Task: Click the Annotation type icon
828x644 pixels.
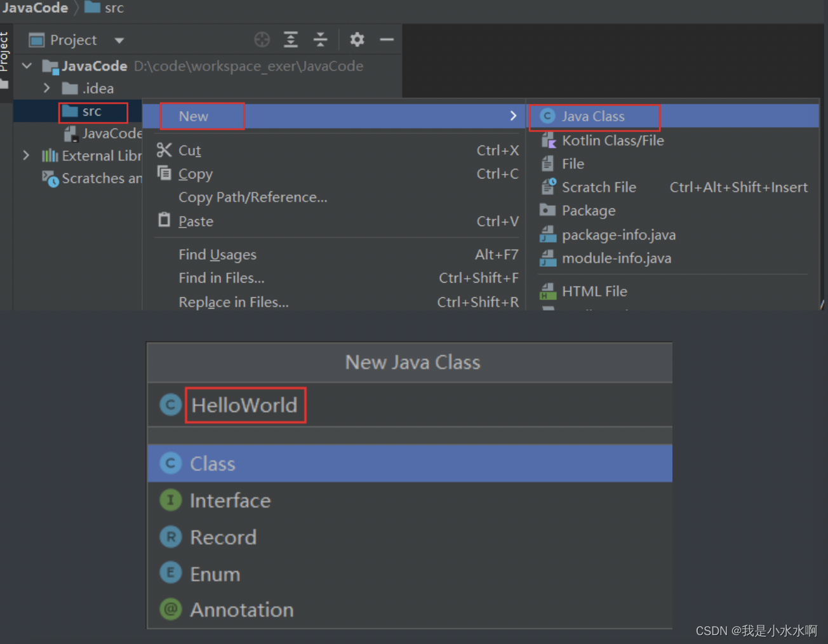Action: click(x=170, y=609)
